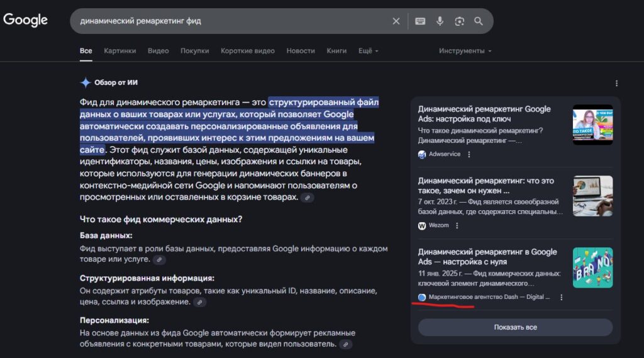
Task: Click the Adwservice source name
Action: coord(445,154)
